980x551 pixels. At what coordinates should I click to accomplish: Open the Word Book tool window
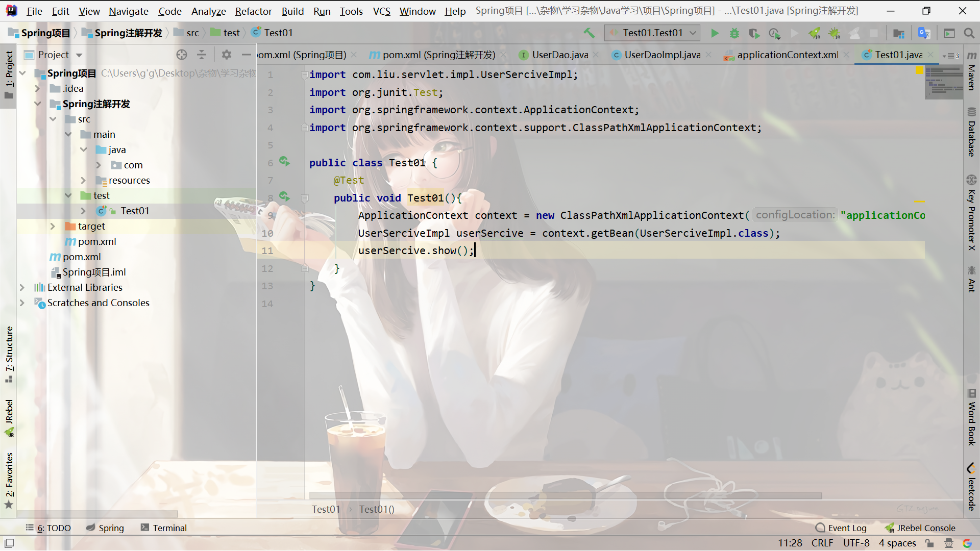pyautogui.click(x=971, y=417)
